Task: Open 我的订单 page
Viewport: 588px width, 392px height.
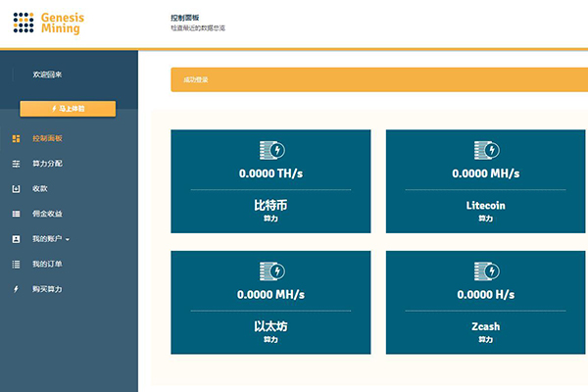Action: click(x=47, y=264)
